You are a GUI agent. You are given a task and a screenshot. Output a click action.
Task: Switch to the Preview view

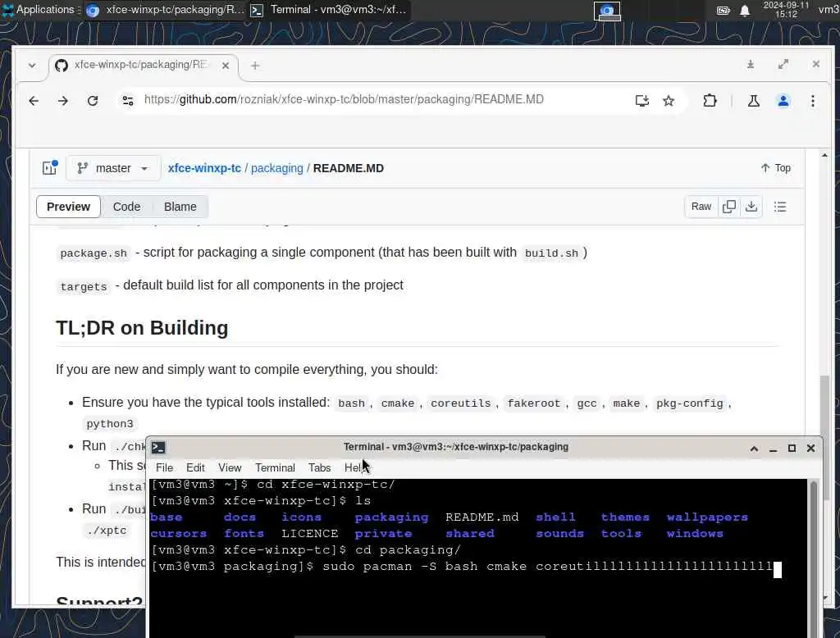click(x=68, y=207)
